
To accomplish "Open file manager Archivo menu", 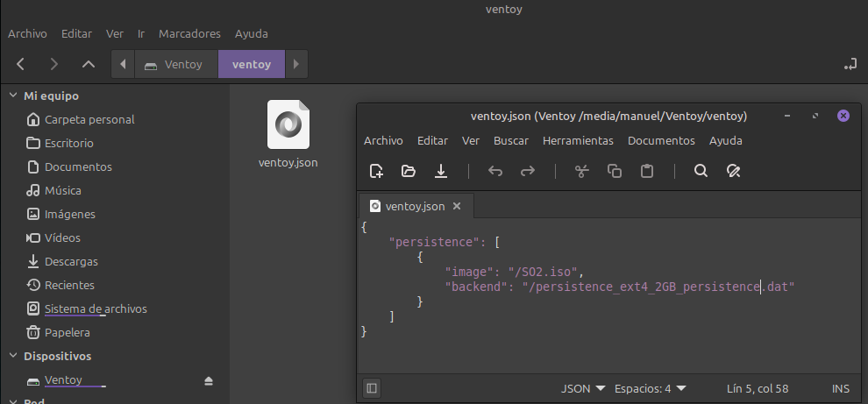I will pyautogui.click(x=27, y=34).
